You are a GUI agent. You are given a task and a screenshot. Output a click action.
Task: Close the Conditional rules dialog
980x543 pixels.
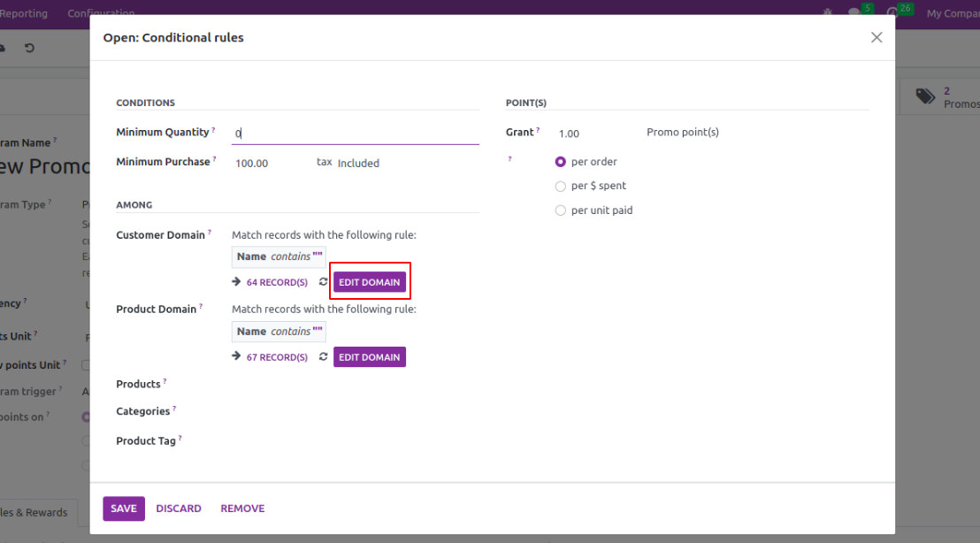pyautogui.click(x=877, y=37)
